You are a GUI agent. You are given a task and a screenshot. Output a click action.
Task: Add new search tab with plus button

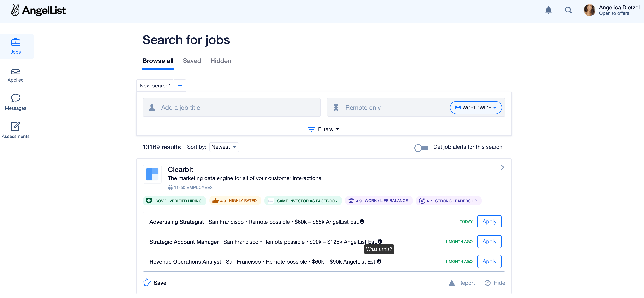(180, 85)
